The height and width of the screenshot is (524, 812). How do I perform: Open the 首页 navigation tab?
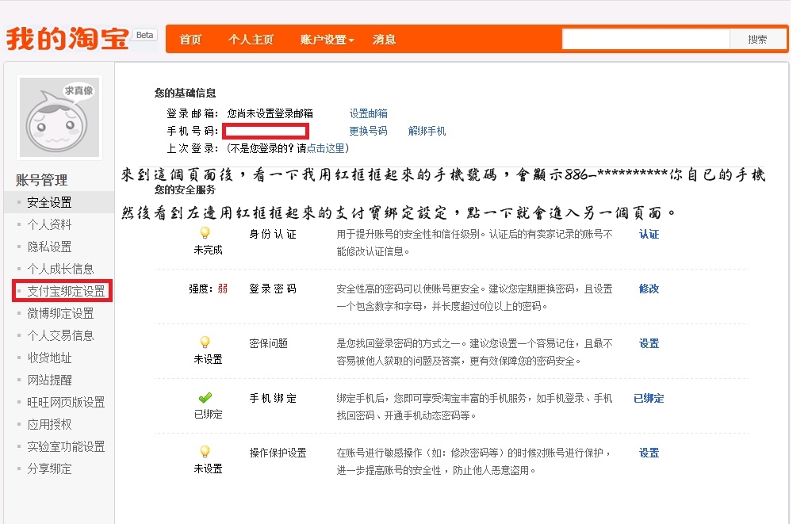pyautogui.click(x=190, y=40)
